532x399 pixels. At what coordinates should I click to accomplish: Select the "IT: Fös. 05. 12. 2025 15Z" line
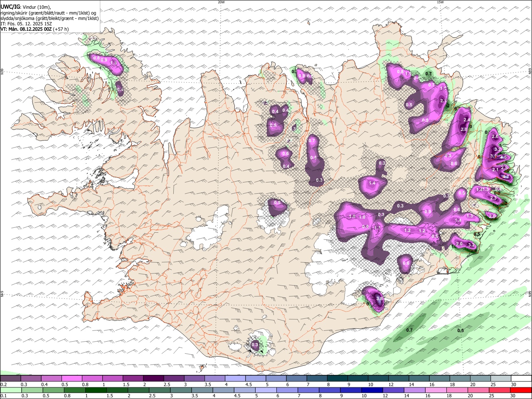tap(26, 24)
